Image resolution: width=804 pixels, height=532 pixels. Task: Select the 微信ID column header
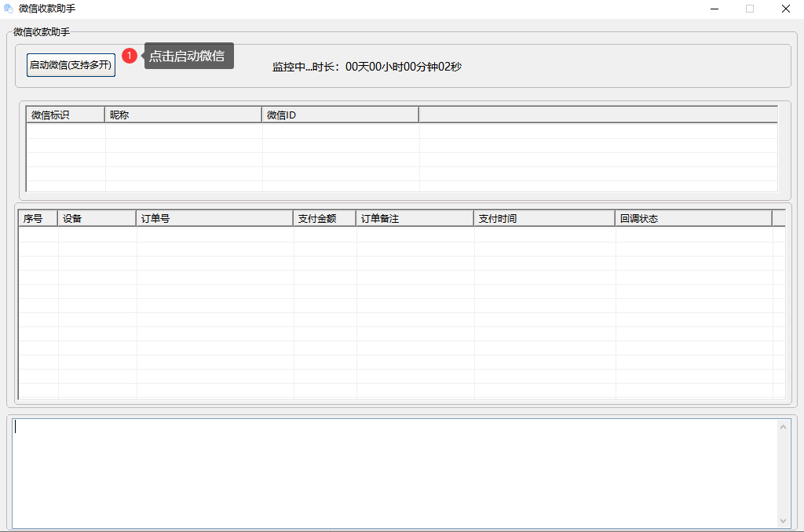tap(341, 115)
